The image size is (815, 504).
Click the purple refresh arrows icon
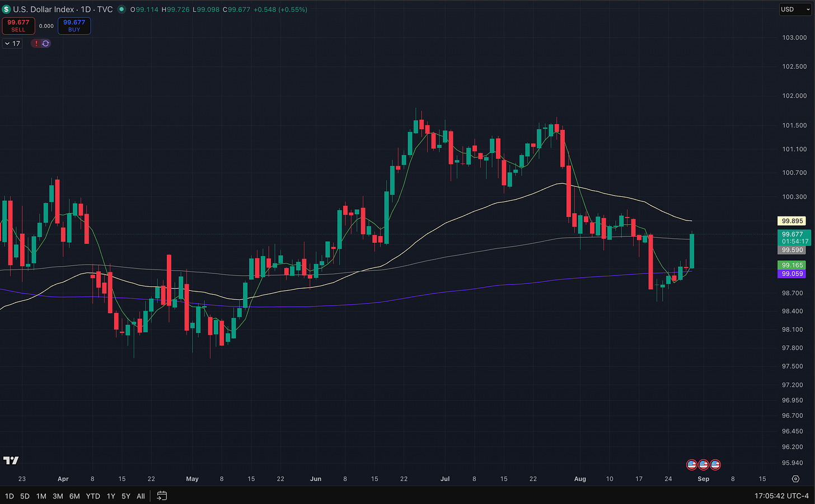45,44
